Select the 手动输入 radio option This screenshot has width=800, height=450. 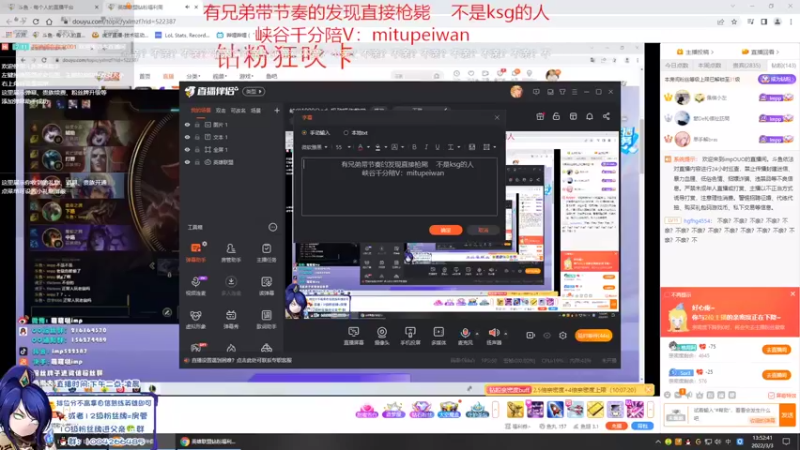click(305, 133)
